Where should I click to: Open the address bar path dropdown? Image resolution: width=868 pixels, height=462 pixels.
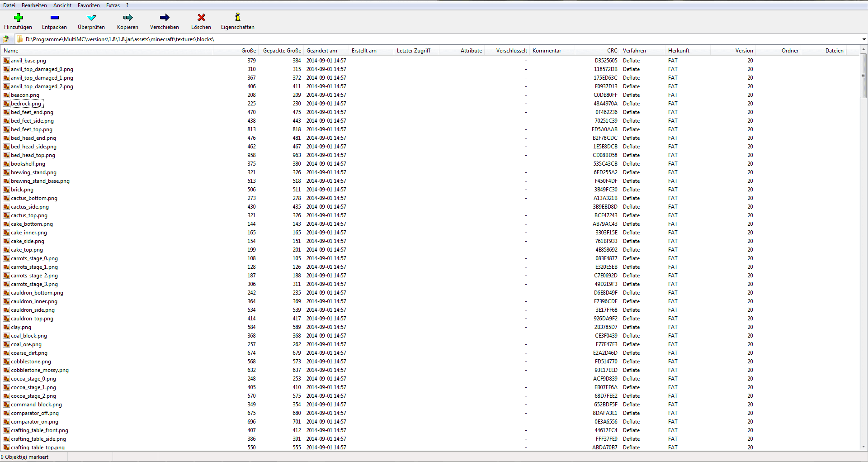864,39
